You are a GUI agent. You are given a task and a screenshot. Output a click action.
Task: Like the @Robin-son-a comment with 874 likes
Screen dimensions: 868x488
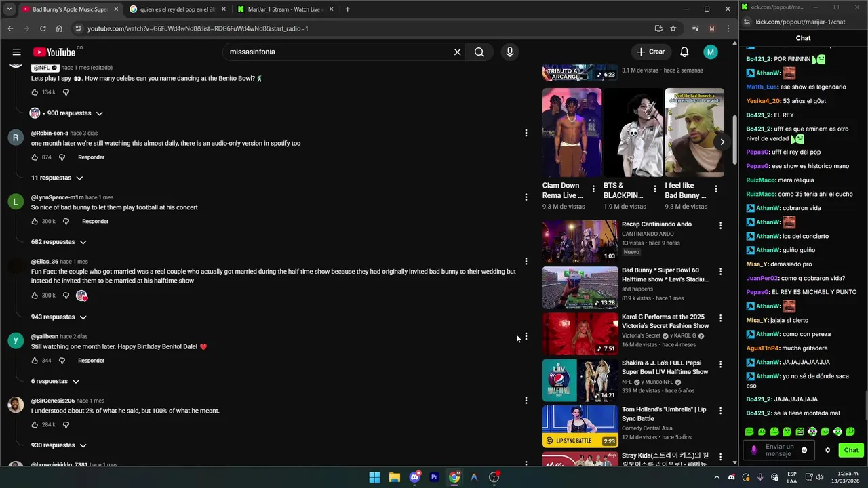[35, 157]
